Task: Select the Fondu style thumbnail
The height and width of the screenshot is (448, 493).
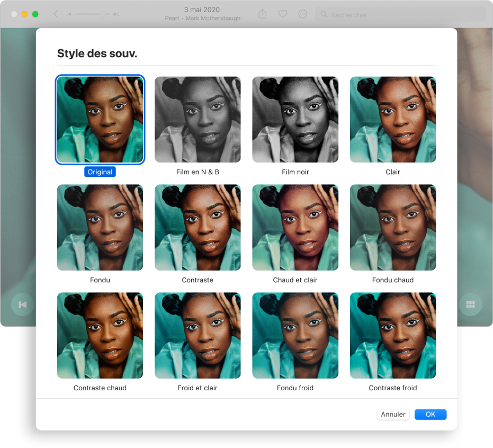Action: click(x=100, y=228)
